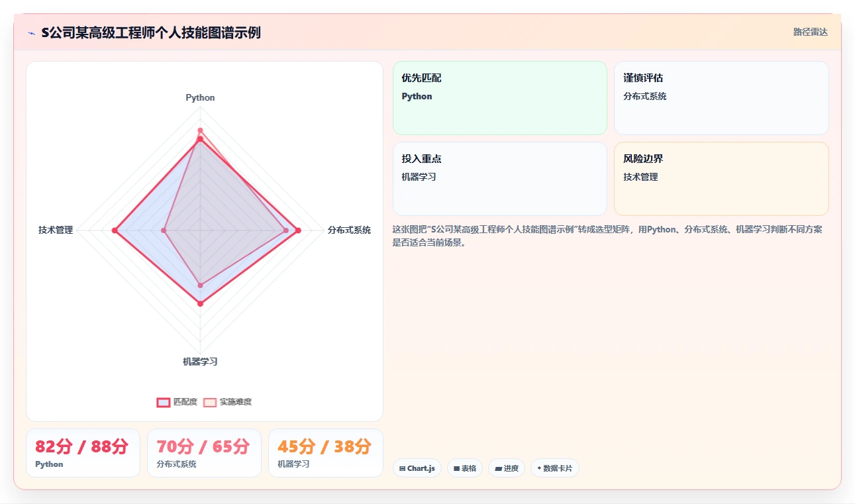Select the 进度 tag chip
Screen dimensions: 855x504
(507, 468)
